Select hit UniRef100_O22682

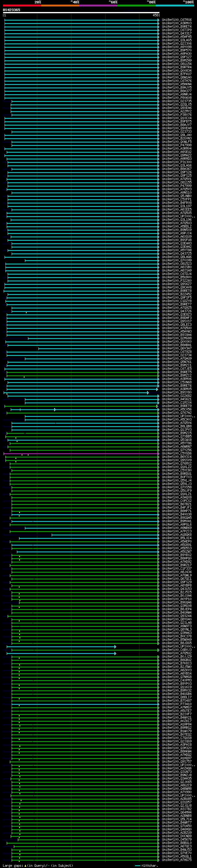point(176,396)
